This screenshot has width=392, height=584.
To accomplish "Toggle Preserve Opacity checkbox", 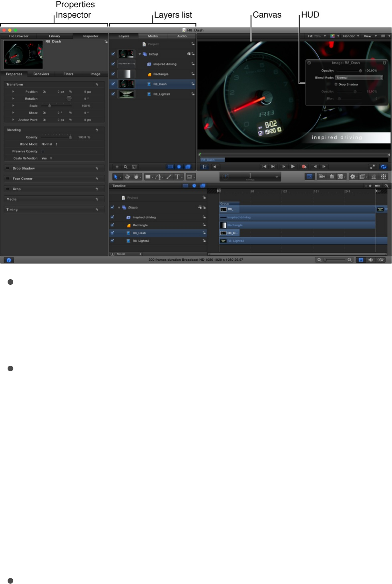I will (43, 151).
